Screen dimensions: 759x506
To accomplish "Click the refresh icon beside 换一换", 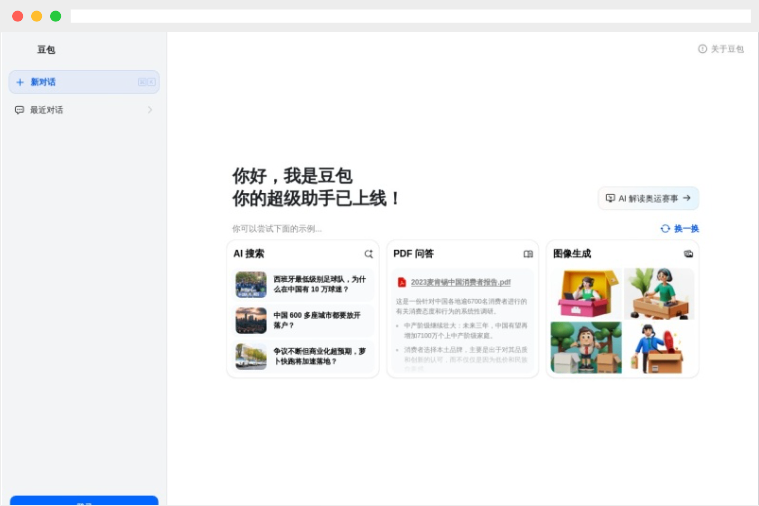I will click(666, 229).
